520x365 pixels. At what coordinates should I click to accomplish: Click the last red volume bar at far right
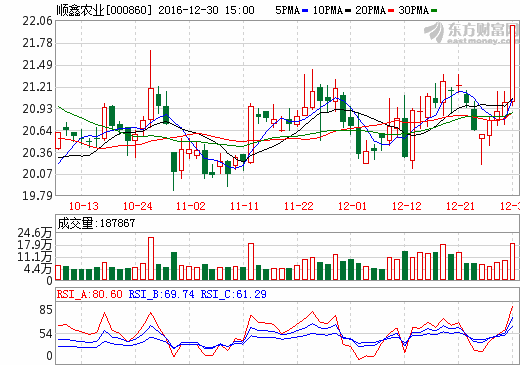coord(513,262)
